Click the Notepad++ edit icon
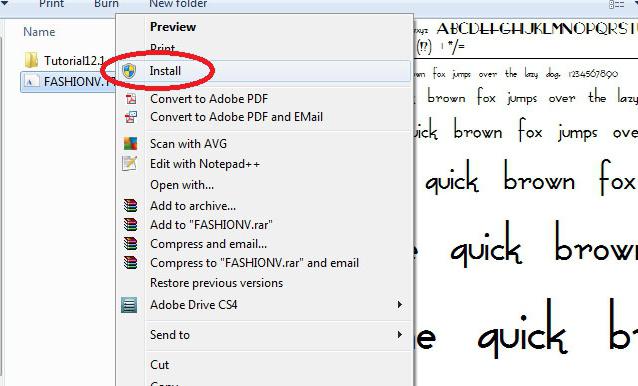Viewport: 638px width, 386px height. [x=130, y=164]
